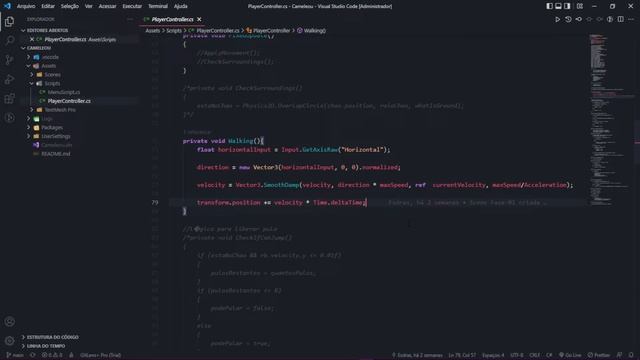Image resolution: width=640 pixels, height=360 pixels.
Task: Split the editor to the right
Action: pos(620,19)
